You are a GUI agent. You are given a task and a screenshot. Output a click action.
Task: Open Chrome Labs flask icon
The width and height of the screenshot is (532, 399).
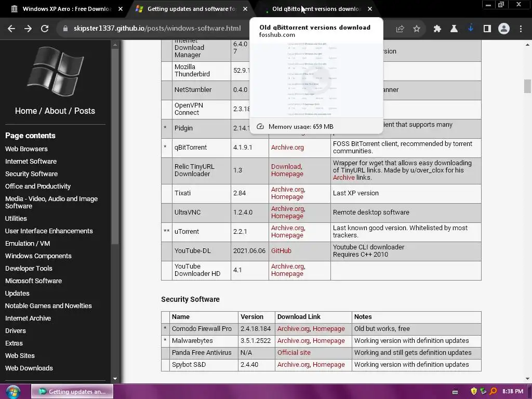tap(454, 29)
